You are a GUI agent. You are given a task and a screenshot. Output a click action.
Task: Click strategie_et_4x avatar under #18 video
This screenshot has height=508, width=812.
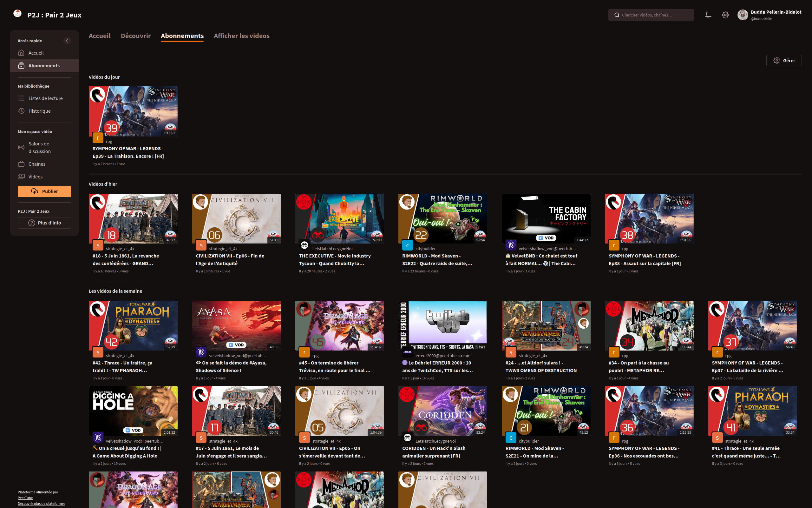pos(98,245)
